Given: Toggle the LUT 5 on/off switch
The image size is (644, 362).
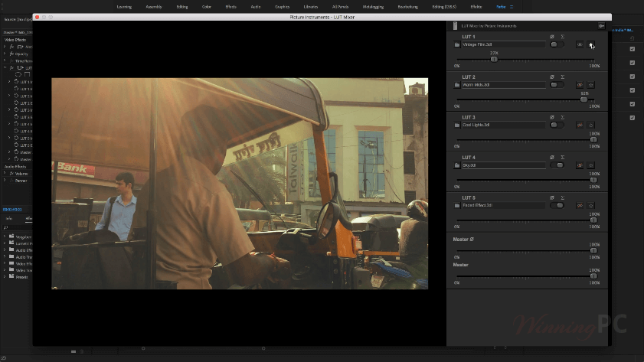Looking at the screenshot, I should pos(557,206).
